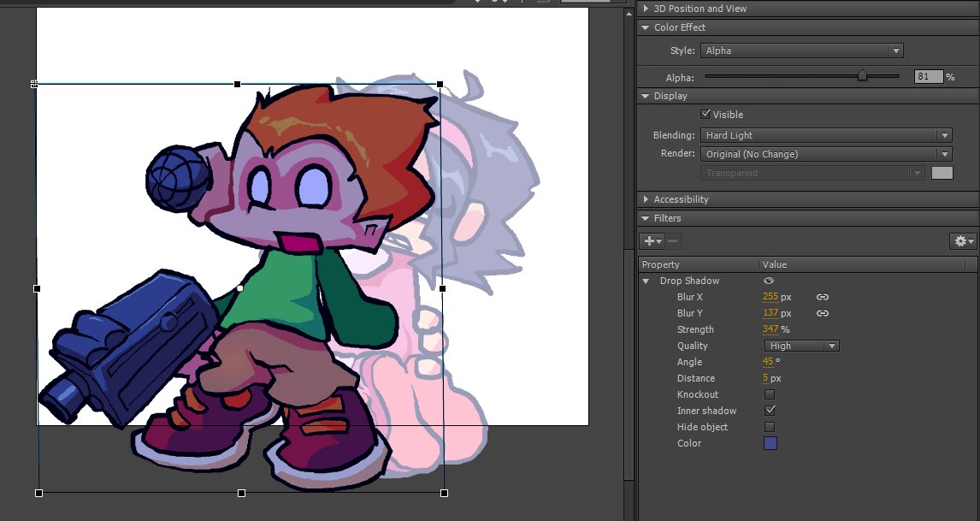The image size is (980, 521).
Task: Click the Strength value 347
Action: (x=770, y=329)
